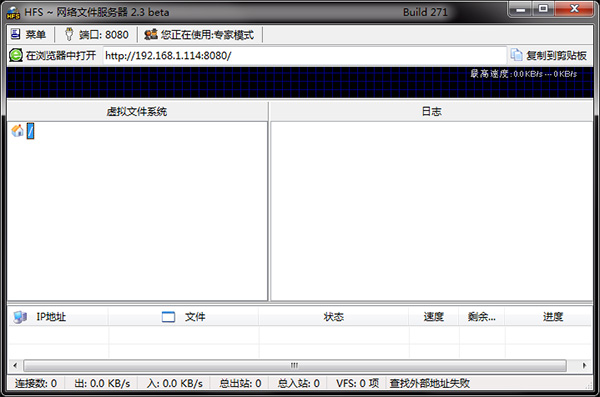This screenshot has height=397, width=600.
Task: Click the HFS application title icon
Action: [13, 13]
